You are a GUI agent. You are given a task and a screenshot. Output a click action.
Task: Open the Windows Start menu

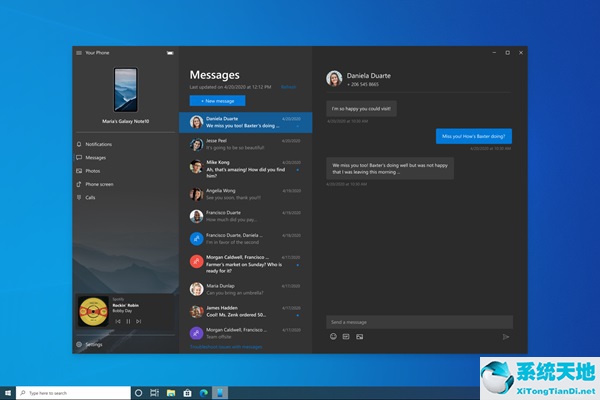click(8, 393)
